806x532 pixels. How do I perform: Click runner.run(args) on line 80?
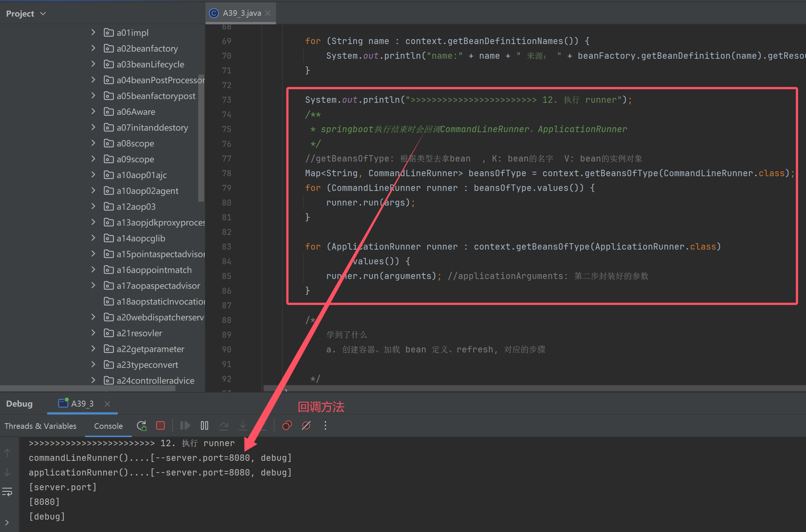pyautogui.click(x=368, y=203)
